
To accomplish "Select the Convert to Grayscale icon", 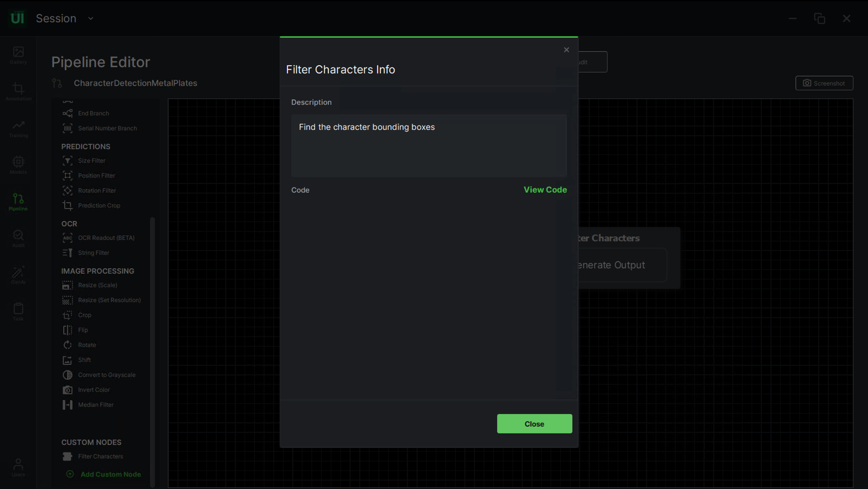I will [x=67, y=375].
